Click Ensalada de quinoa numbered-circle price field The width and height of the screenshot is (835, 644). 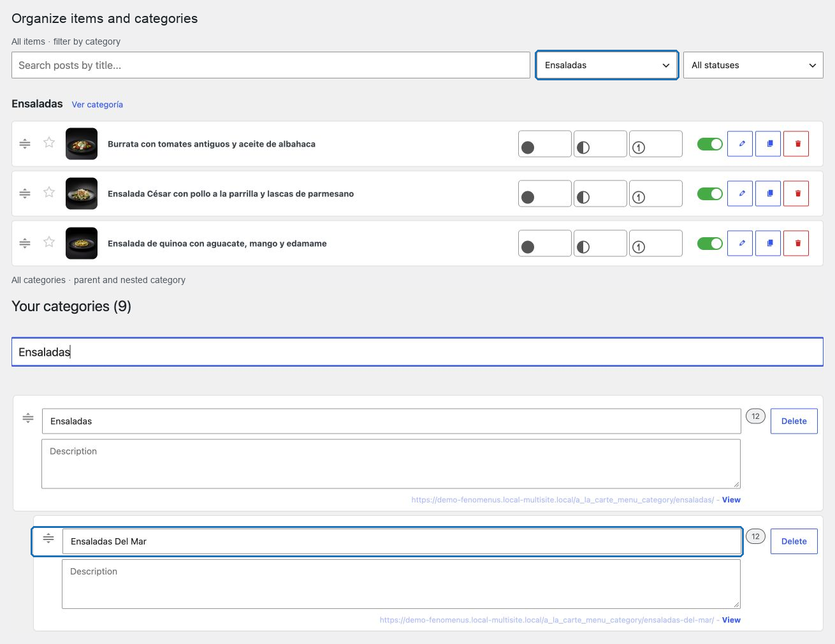pos(656,244)
